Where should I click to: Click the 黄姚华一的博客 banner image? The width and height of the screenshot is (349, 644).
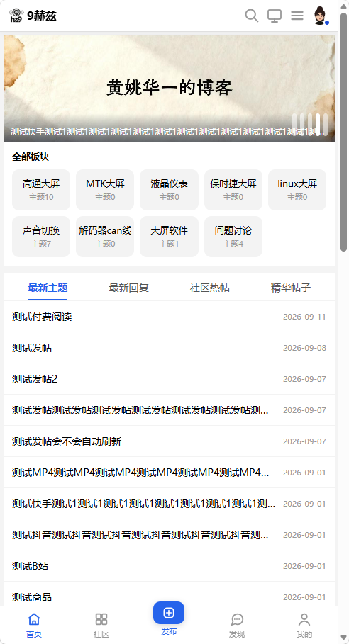169,89
